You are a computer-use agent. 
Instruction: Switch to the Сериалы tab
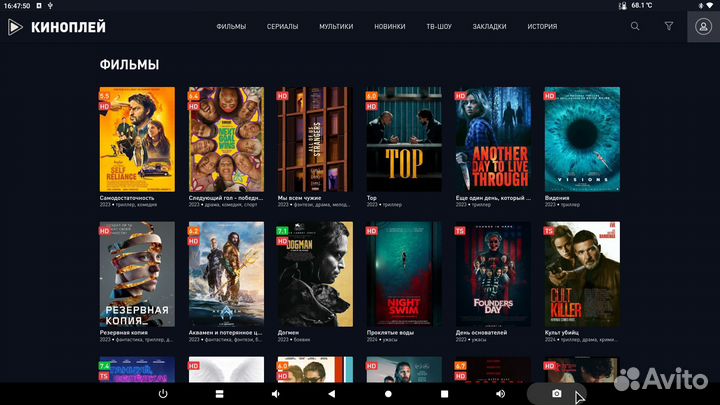[282, 26]
